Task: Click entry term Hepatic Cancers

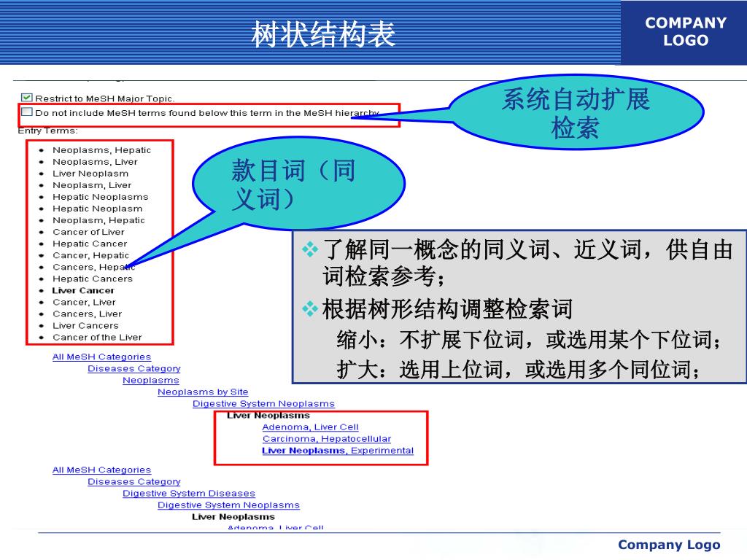Action: 93,279
